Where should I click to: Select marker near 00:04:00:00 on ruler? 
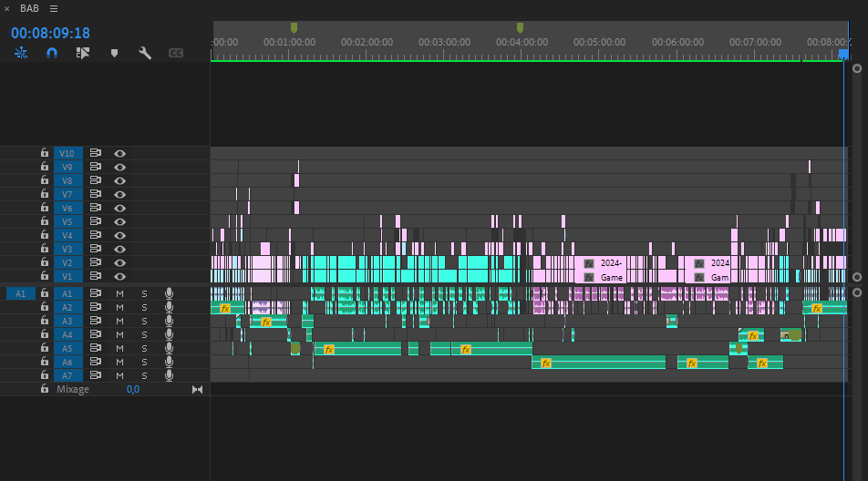[520, 27]
